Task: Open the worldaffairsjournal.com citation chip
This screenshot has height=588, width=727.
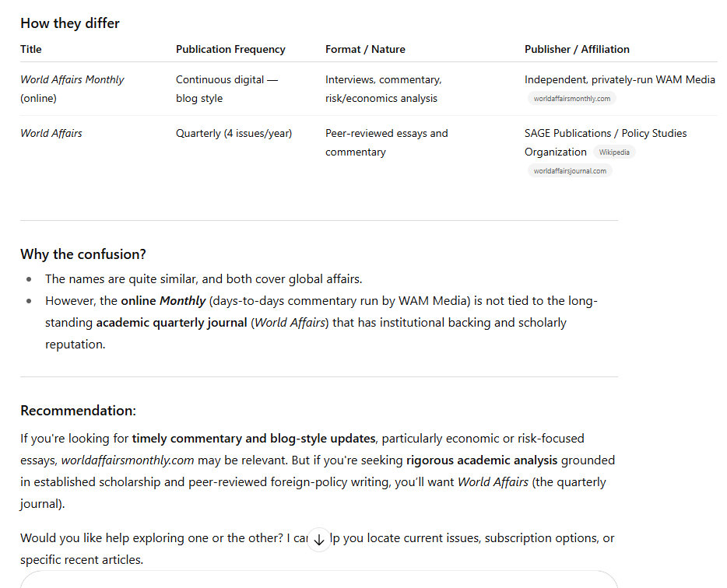Action: [x=570, y=171]
